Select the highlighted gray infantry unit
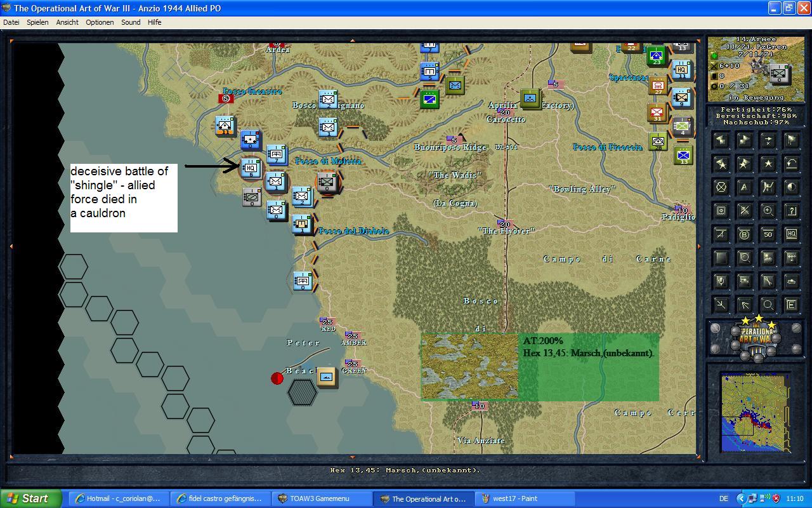812x508 pixels. 327,183
